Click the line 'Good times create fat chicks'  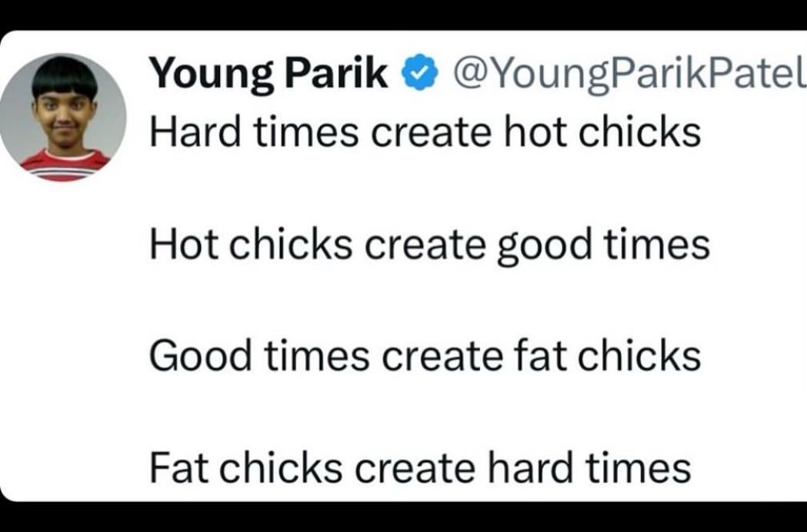tap(425, 356)
